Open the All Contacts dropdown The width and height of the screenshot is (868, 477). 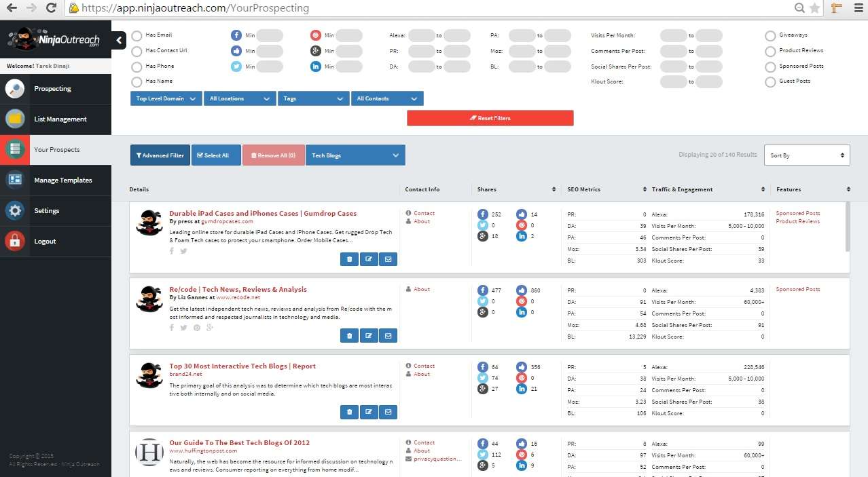pyautogui.click(x=387, y=98)
